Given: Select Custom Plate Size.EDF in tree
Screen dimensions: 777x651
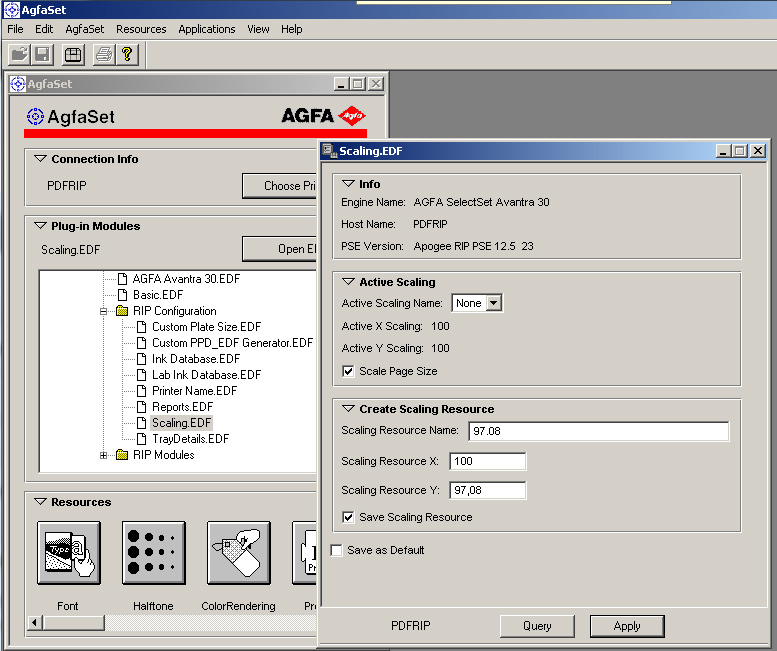Looking at the screenshot, I should pos(206,327).
